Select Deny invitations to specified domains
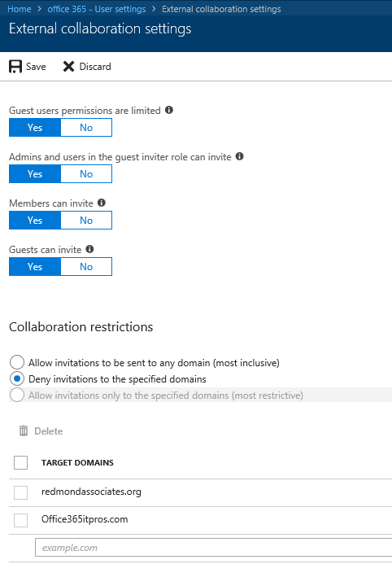392x564 pixels. point(17,378)
